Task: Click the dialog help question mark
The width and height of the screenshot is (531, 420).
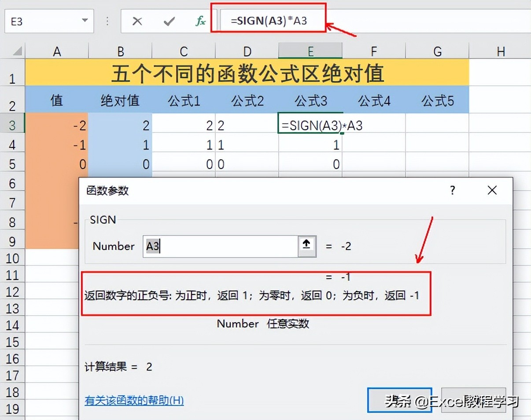Action: pos(453,190)
